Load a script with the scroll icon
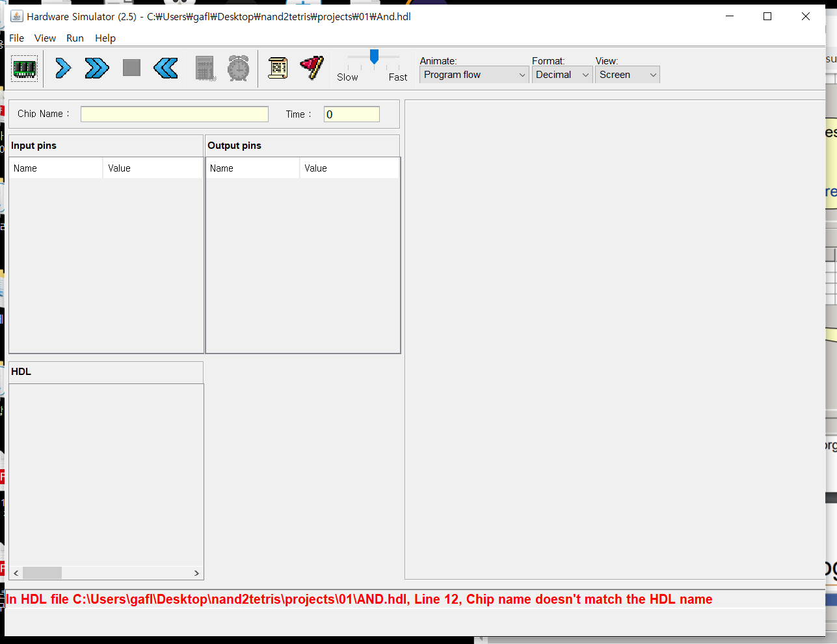Screen dimensions: 837x644 (278, 68)
